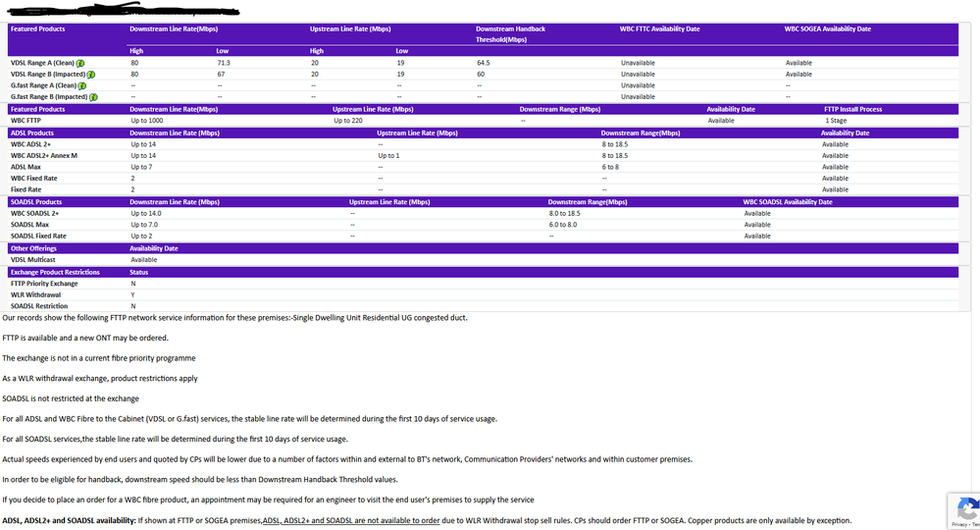Select the 'Other Offerings' section header

33,248
